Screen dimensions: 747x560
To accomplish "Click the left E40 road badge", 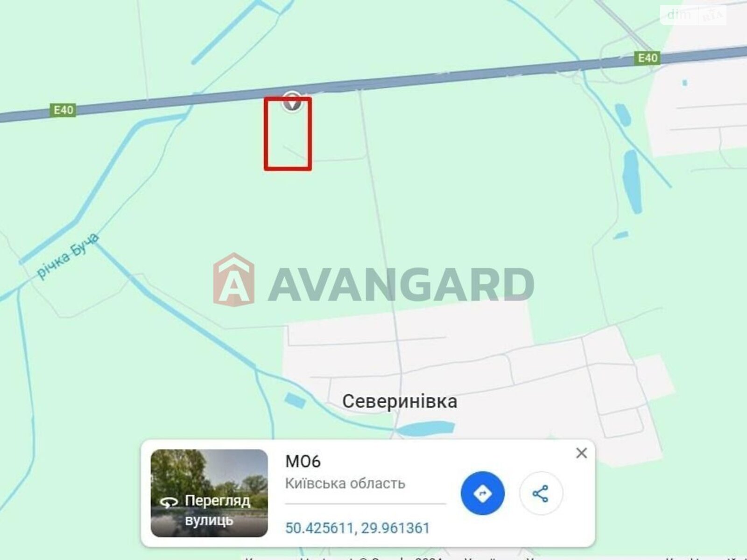I will [63, 111].
